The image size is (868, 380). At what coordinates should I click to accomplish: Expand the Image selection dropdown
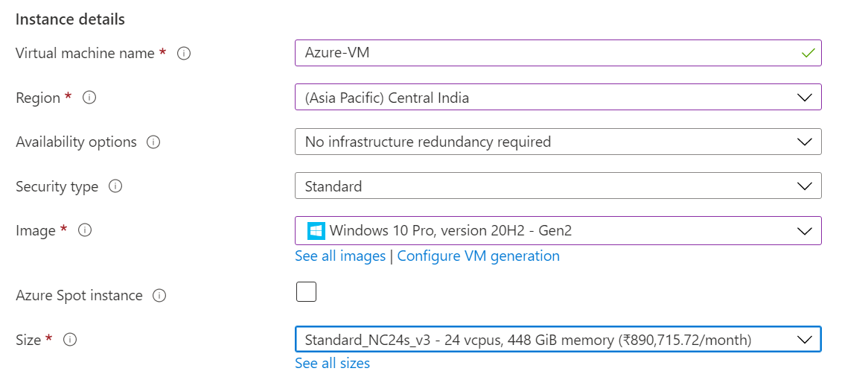[558, 231]
